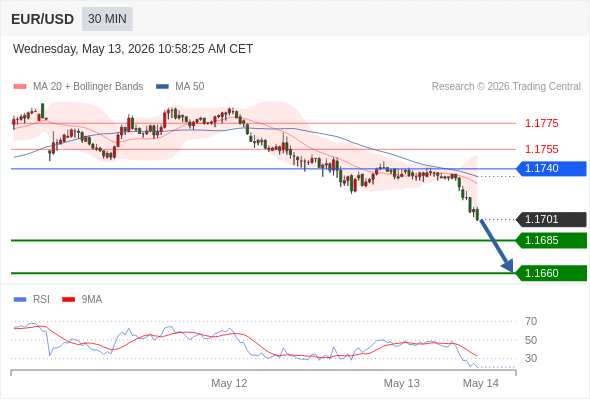Image resolution: width=590 pixels, height=400 pixels.
Task: Click the red 9MA legend swatch
Action: pyautogui.click(x=68, y=300)
